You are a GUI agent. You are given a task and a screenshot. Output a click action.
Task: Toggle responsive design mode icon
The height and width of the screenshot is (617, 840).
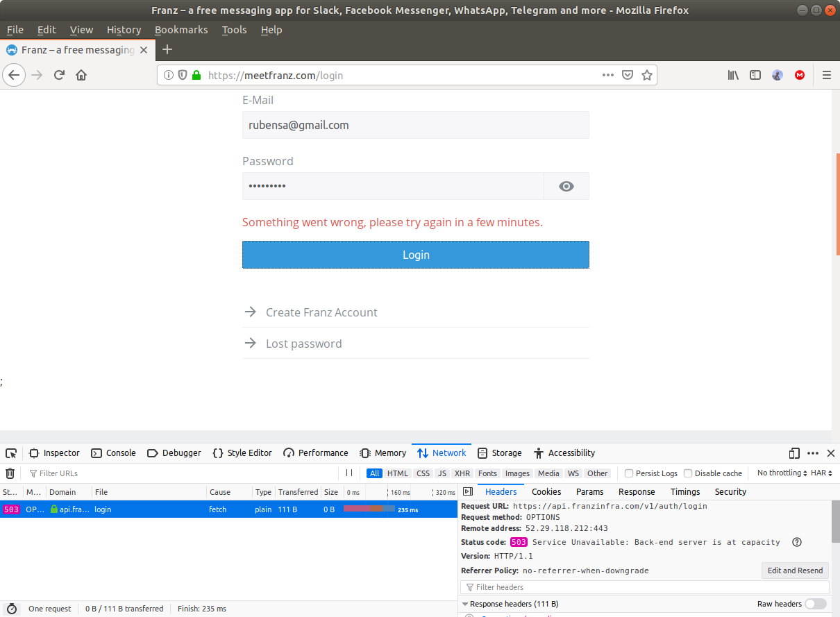(794, 453)
